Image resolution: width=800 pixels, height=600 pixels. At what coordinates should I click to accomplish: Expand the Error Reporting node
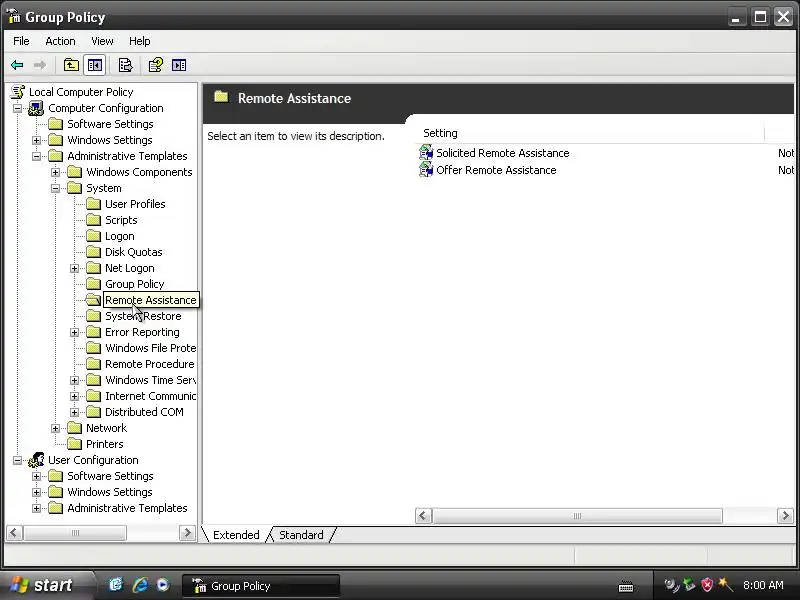pos(74,332)
